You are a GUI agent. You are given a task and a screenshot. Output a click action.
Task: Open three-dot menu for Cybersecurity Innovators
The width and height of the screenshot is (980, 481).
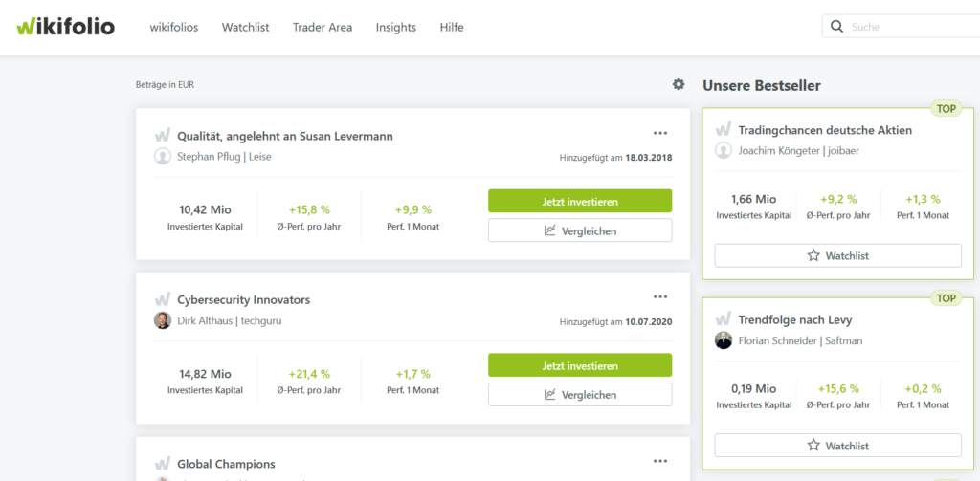click(660, 296)
